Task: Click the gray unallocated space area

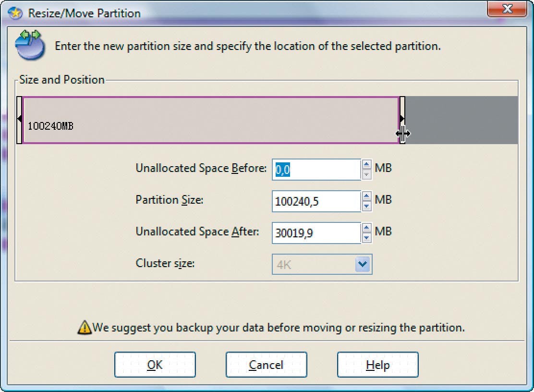Action: click(x=461, y=120)
